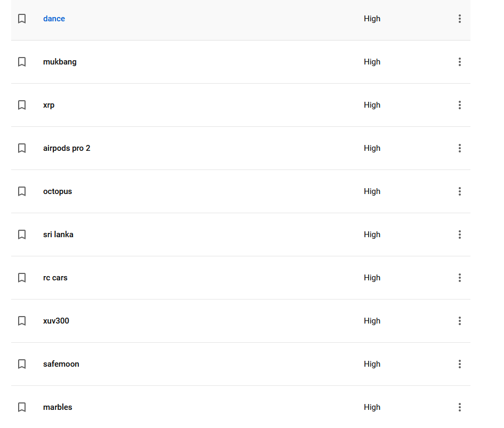Image resolution: width=504 pixels, height=428 pixels.
Task: Bookmark the octopus keyword
Action: [22, 191]
